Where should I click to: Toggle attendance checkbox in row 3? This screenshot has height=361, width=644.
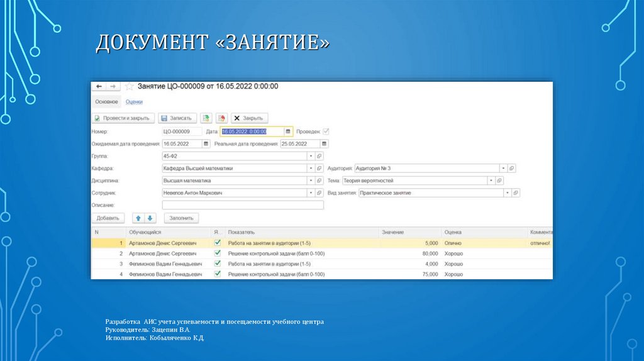click(x=217, y=264)
